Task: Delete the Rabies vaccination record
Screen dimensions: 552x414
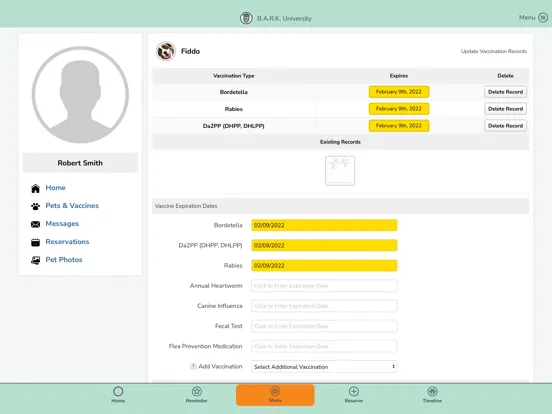Action: pos(505,109)
